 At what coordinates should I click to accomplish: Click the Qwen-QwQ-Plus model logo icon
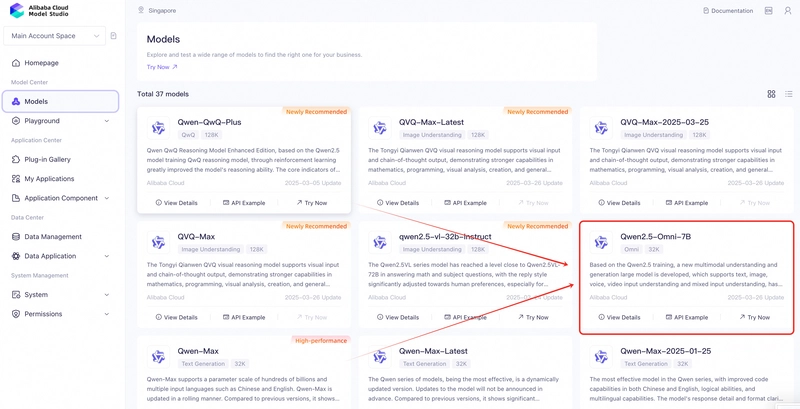point(159,128)
